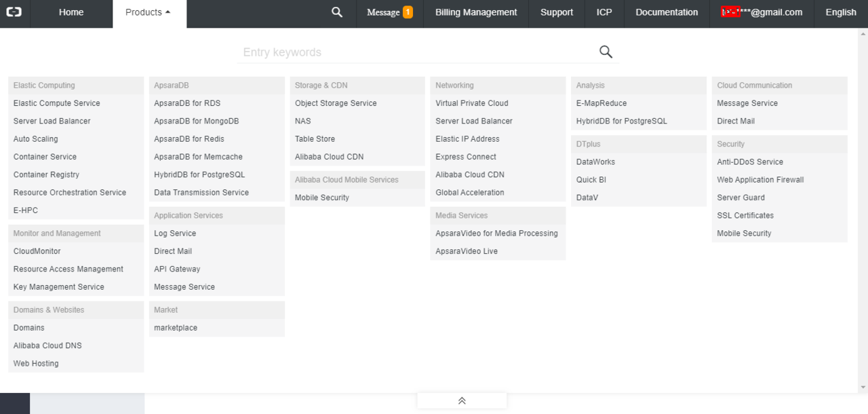Open search via the top navigation magnifier

point(337,12)
